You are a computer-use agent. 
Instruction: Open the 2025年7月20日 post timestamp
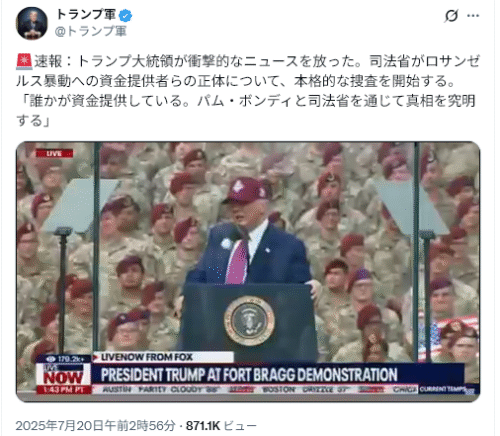click(x=95, y=426)
